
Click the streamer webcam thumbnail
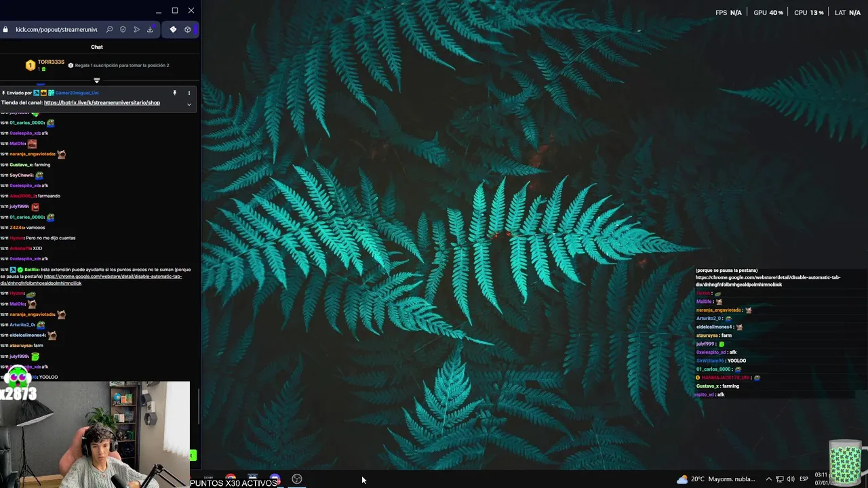coord(95,434)
